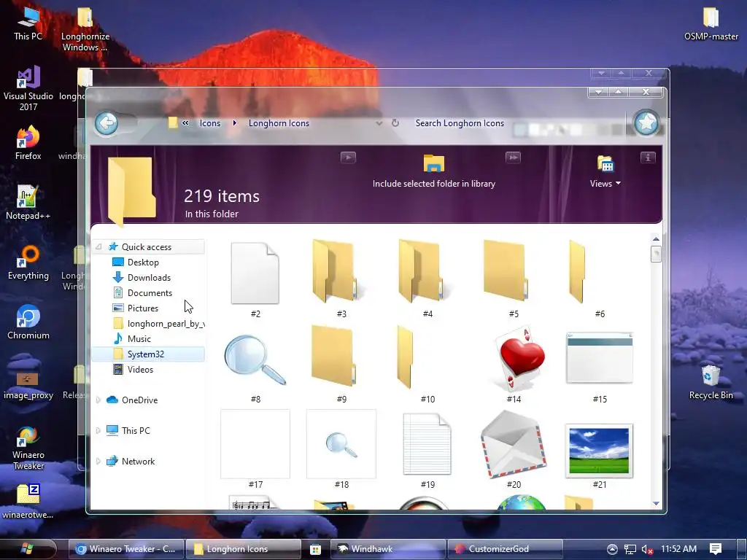This screenshot has width=747, height=560.
Task: Click the network tray icon
Action: [x=630, y=550]
